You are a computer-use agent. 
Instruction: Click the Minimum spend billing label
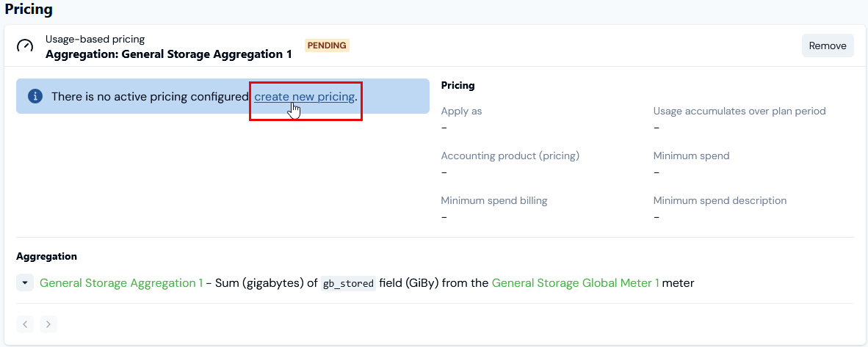coord(493,200)
